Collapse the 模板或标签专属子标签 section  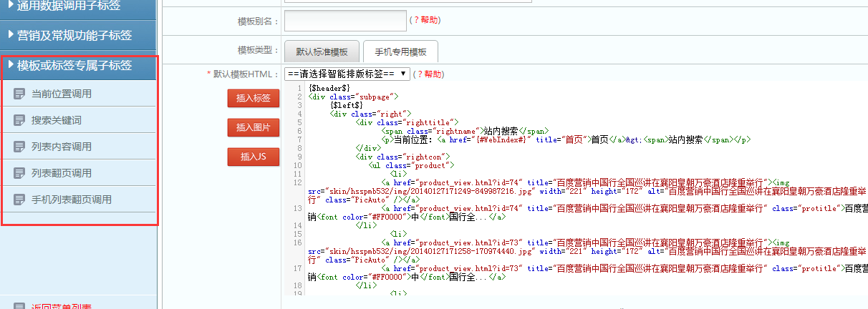point(78,65)
